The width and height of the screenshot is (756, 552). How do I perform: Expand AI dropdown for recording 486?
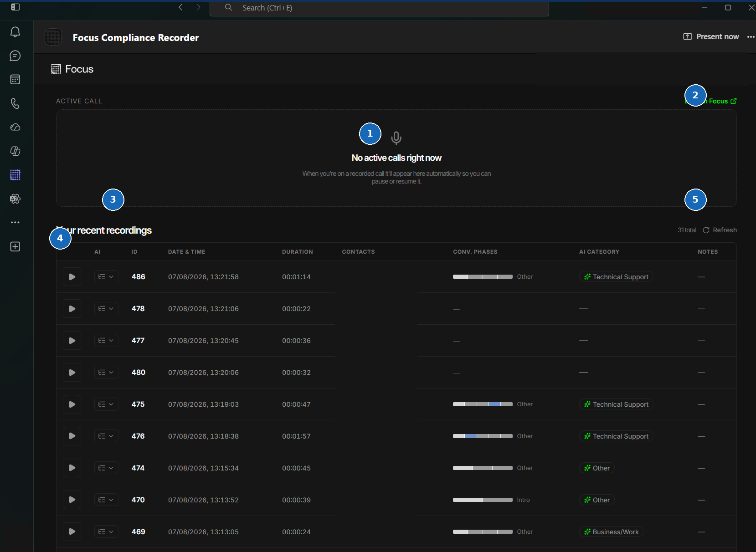click(x=106, y=277)
